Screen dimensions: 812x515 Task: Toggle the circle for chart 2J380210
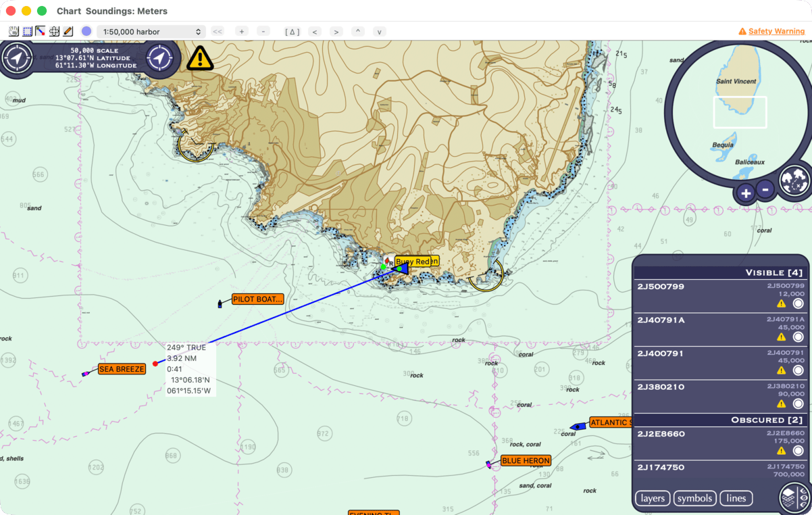click(x=798, y=403)
